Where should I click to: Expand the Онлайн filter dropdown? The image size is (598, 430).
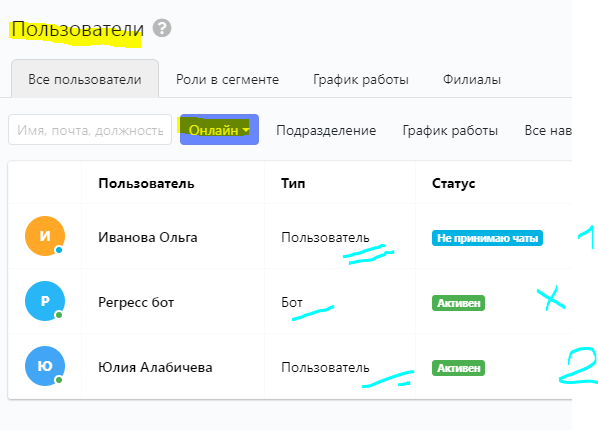219,130
